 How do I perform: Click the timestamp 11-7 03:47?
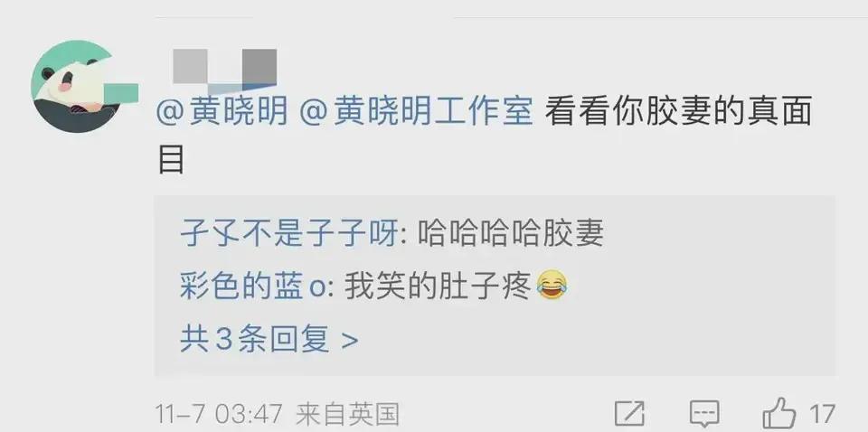[x=219, y=414]
